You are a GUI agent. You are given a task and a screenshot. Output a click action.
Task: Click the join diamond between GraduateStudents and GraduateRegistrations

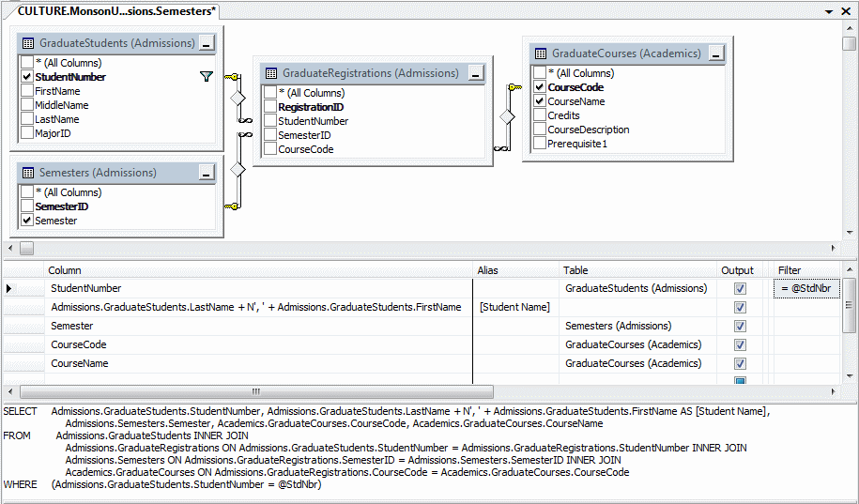click(238, 99)
